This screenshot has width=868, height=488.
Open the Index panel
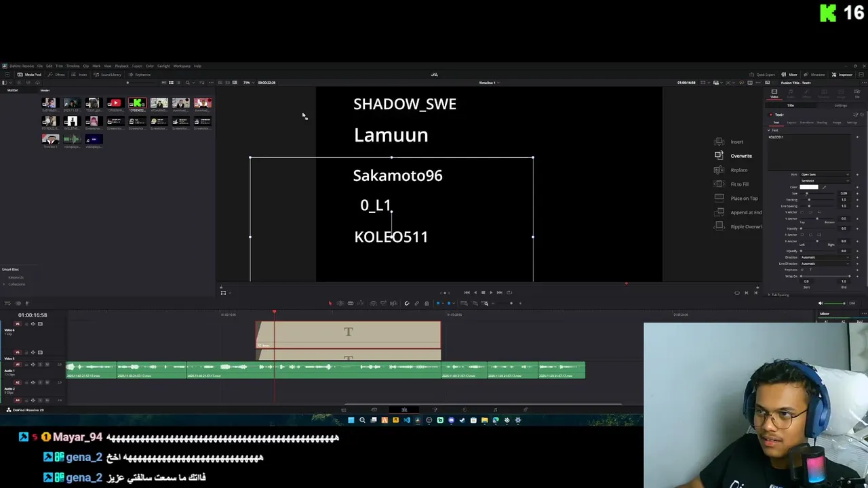[80, 75]
